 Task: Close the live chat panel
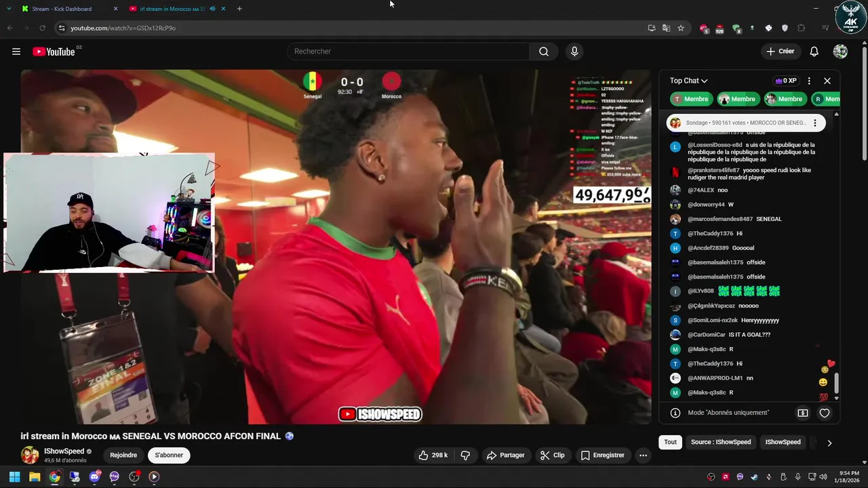point(827,81)
